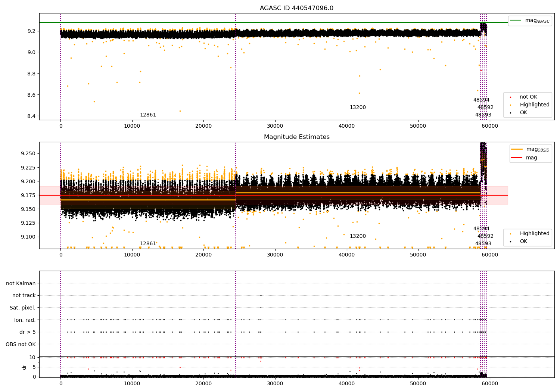Image resolution: width=560 pixels, height=392 pixels.
Task: Click "OK" legend entry in Magnitude Estimates plot
Action: pos(523,242)
